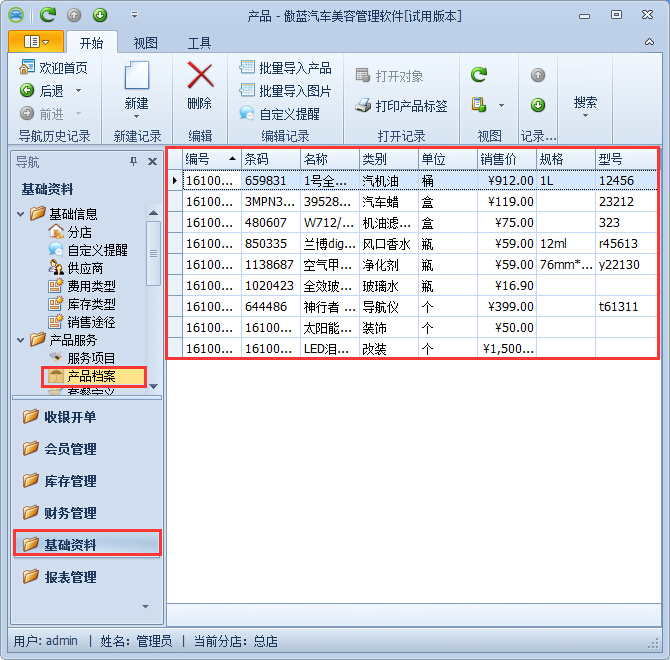The height and width of the screenshot is (660, 670).
Task: Click 批量导入图片 batch import images
Action: click(285, 91)
